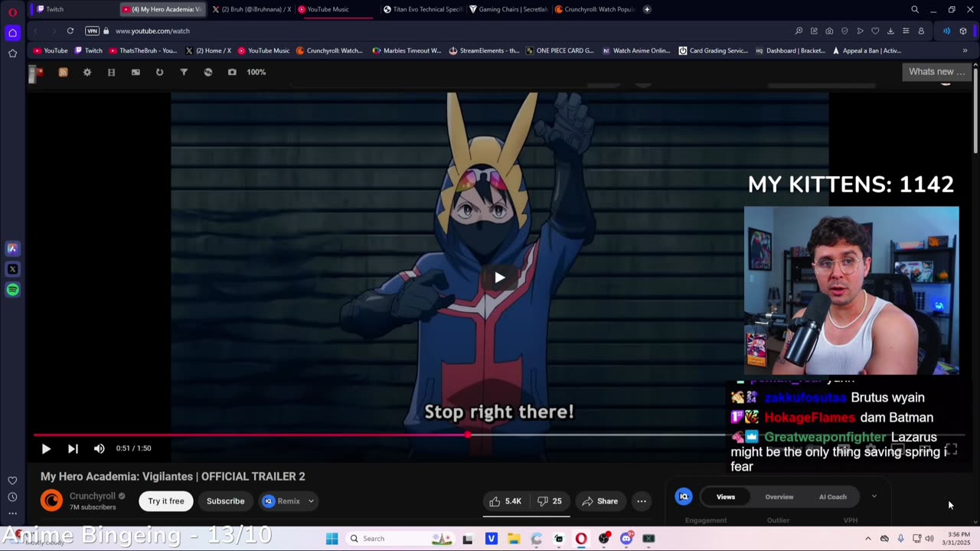Viewport: 980px width, 551px height.
Task: Switch to the Twitch tab
Action: [x=73, y=9]
